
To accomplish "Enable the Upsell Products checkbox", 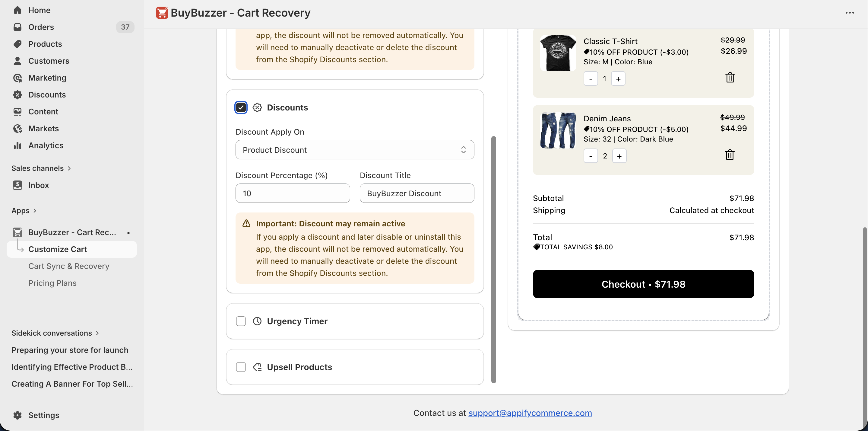I will [x=241, y=367].
